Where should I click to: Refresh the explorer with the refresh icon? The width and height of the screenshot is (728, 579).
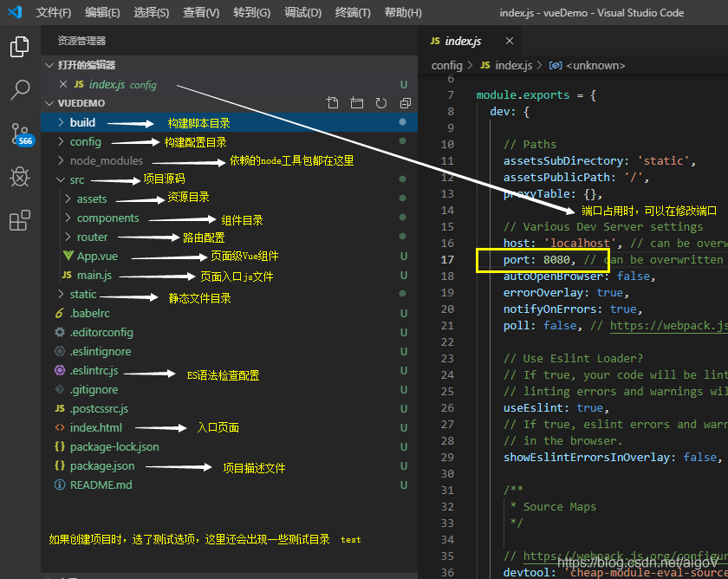click(x=380, y=102)
